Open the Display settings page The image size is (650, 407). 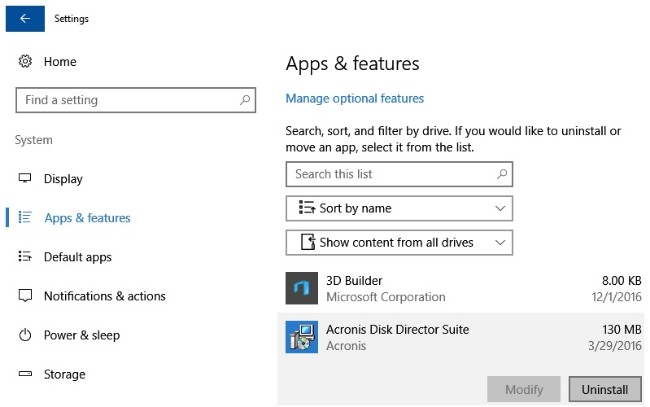coord(63,179)
